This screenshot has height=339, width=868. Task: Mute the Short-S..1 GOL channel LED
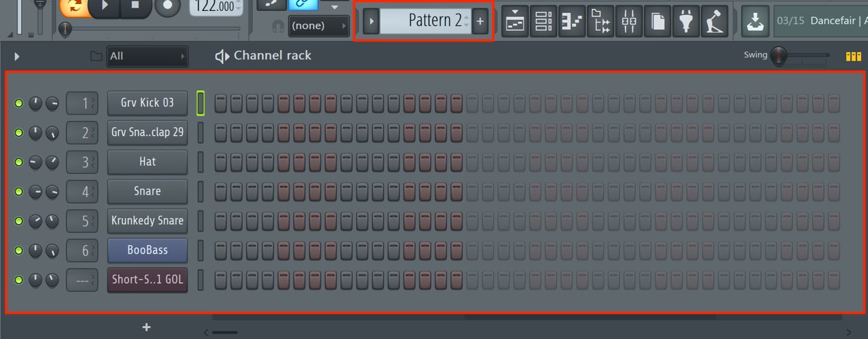pos(18,280)
